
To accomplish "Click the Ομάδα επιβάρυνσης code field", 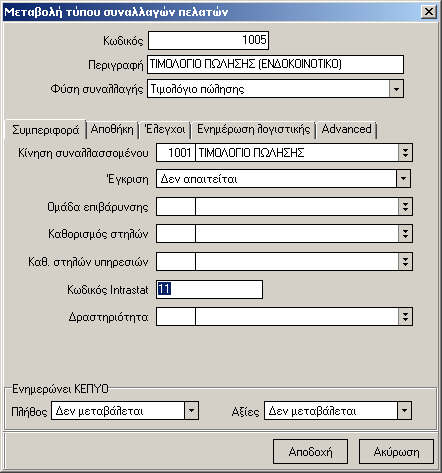I will [x=176, y=207].
